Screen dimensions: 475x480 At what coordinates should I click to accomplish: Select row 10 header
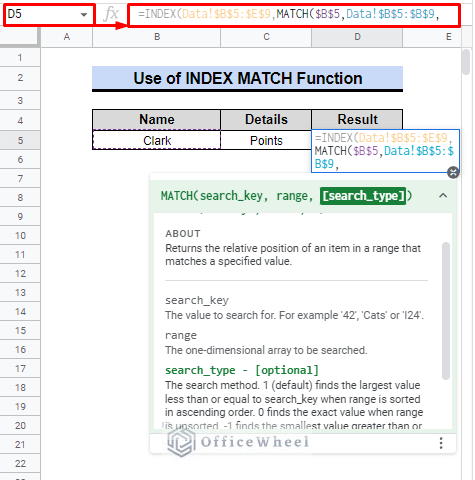point(20,236)
